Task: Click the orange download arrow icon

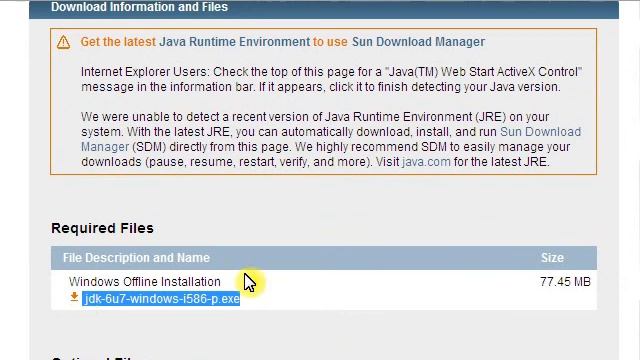Action: tap(74, 297)
